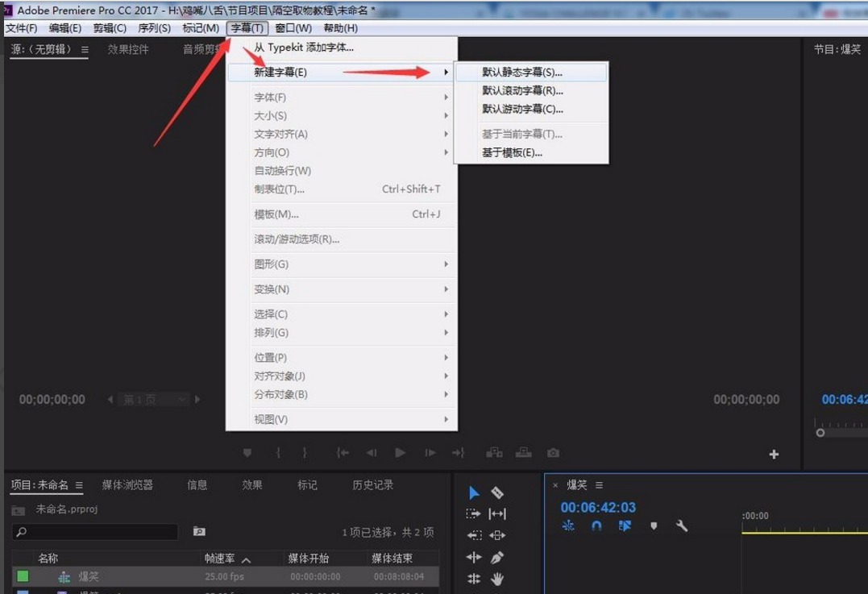Select the Pen tool

point(497,558)
